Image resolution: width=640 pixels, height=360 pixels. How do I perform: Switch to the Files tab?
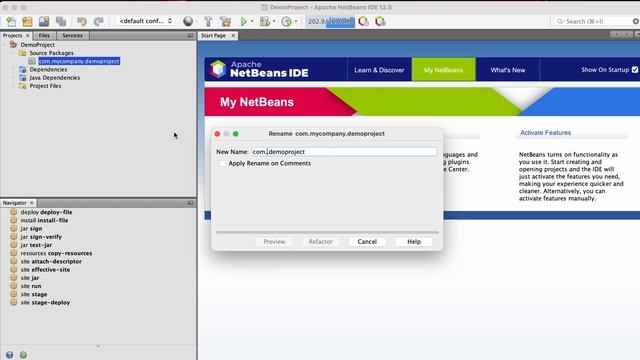[x=44, y=36]
